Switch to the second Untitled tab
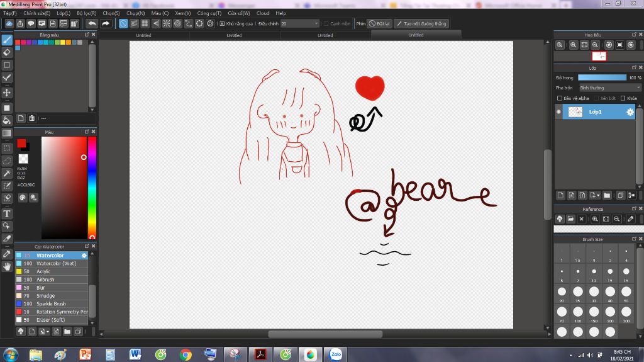Viewport: 644px width, 362px height. coord(234,35)
